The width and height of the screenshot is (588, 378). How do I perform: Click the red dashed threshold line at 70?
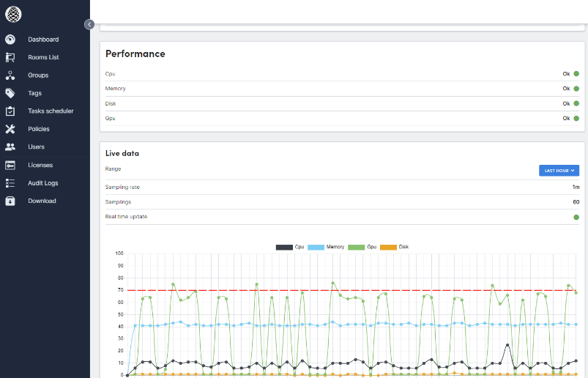pyautogui.click(x=351, y=290)
